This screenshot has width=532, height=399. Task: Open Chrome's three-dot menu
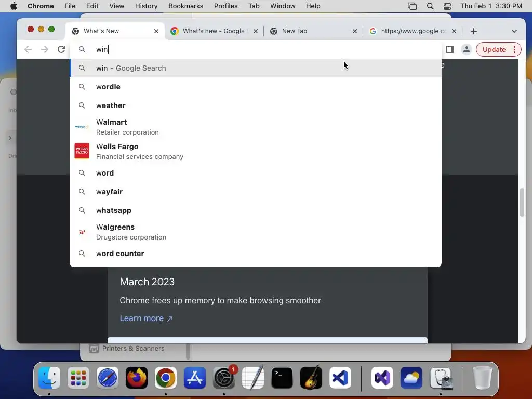pos(515,49)
